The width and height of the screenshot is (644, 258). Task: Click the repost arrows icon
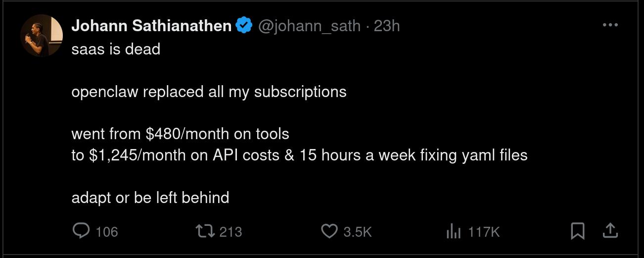coord(204,231)
